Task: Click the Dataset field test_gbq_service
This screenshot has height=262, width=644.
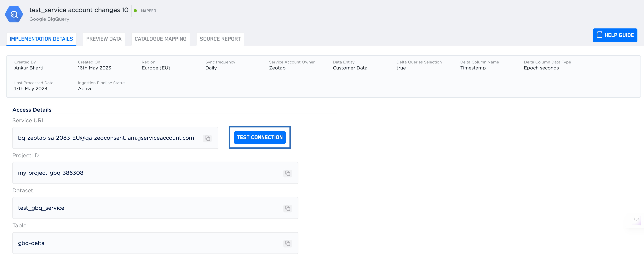Action: point(41,208)
